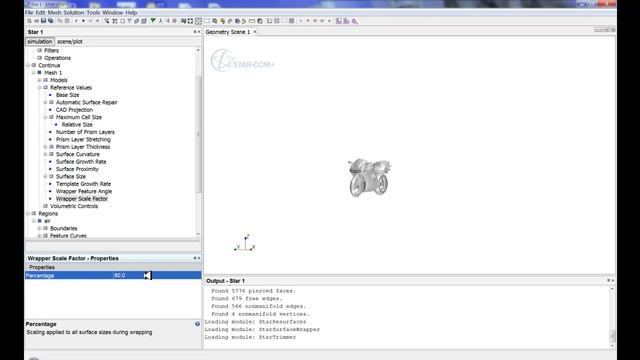640x360 pixels.
Task: Click the 'Loading module: StarTrimmer' output line
Action: 250,337
